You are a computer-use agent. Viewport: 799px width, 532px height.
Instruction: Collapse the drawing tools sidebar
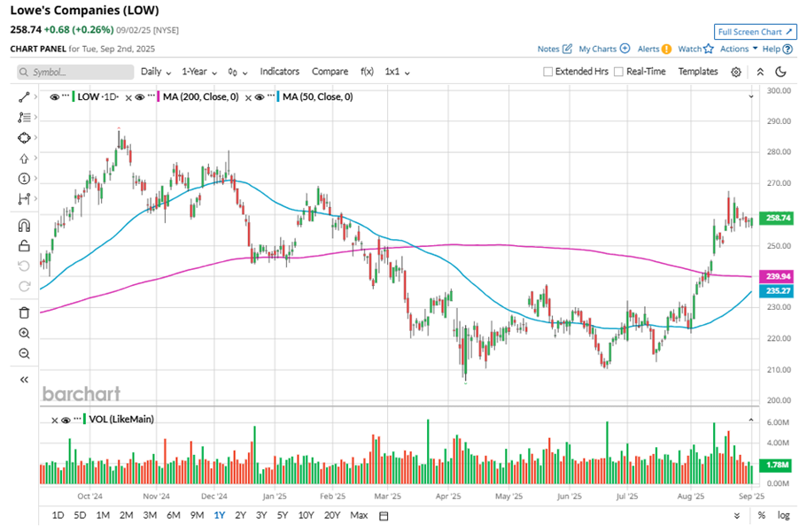click(x=24, y=379)
